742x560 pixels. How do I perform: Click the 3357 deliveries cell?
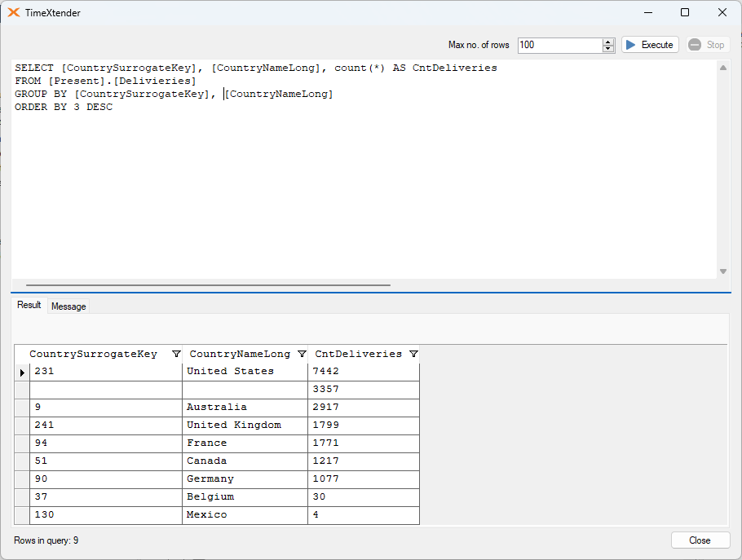pyautogui.click(x=364, y=390)
